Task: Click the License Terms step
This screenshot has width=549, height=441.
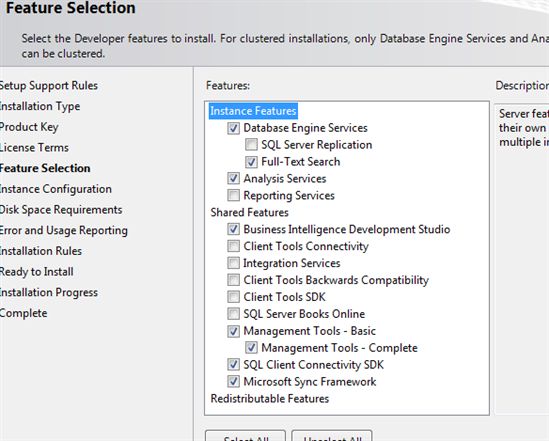Action: click(x=34, y=148)
